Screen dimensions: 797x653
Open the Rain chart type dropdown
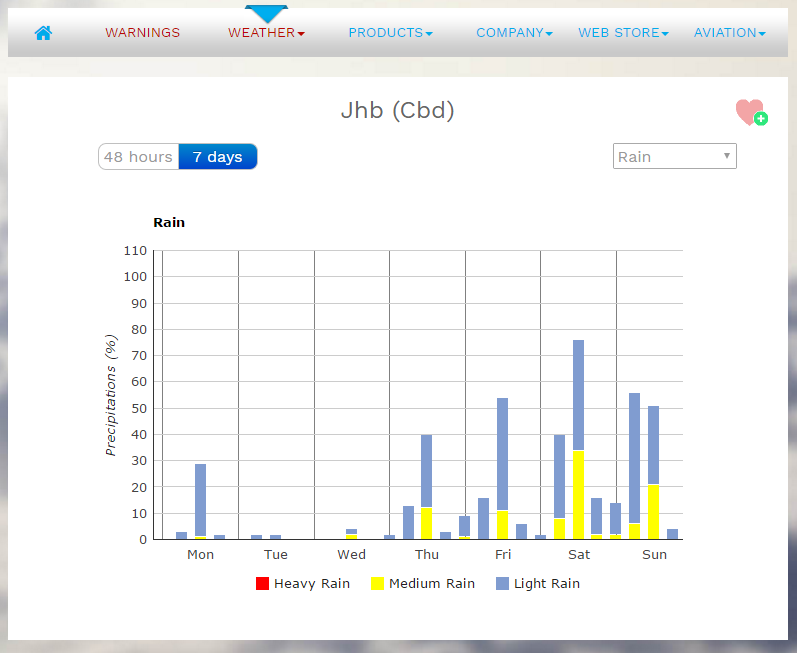click(674, 156)
